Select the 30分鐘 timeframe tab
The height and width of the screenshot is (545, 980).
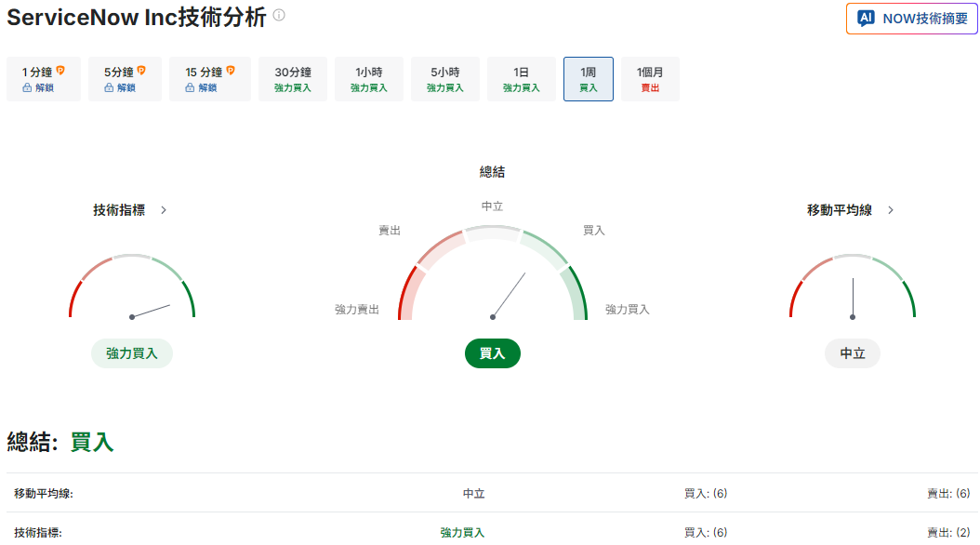293,79
